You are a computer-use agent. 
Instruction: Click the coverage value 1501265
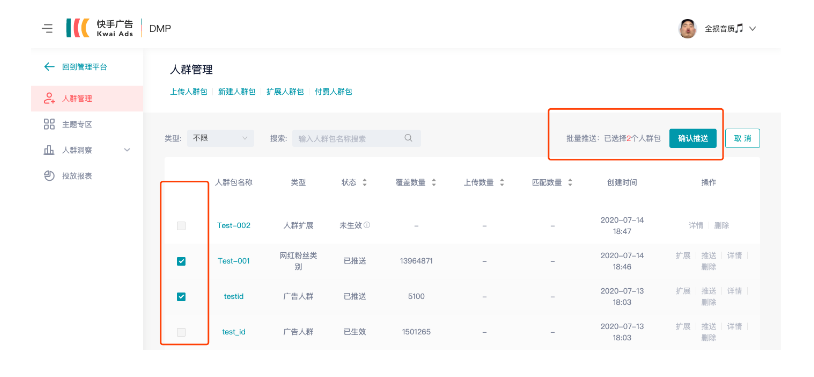[x=416, y=332]
